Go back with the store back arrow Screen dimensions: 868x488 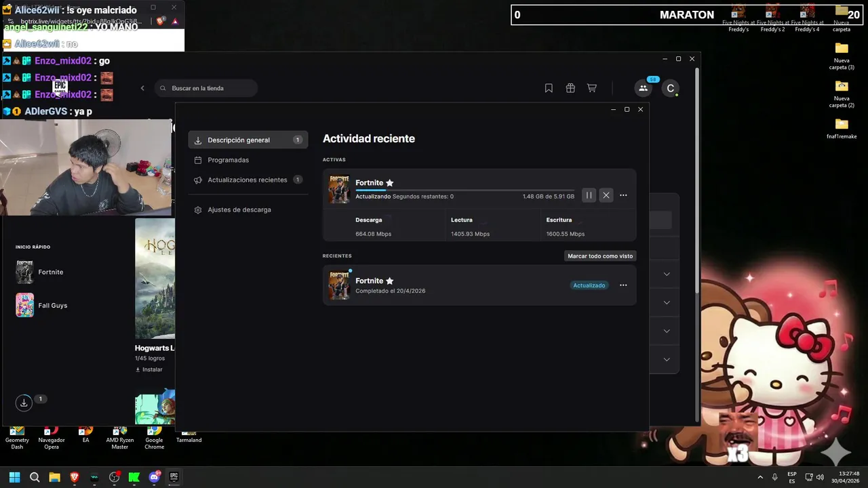(142, 88)
